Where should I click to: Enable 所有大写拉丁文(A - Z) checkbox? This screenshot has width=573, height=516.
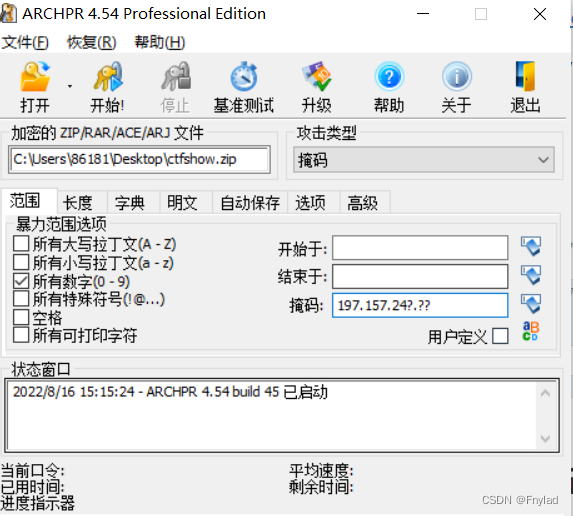coord(21,244)
